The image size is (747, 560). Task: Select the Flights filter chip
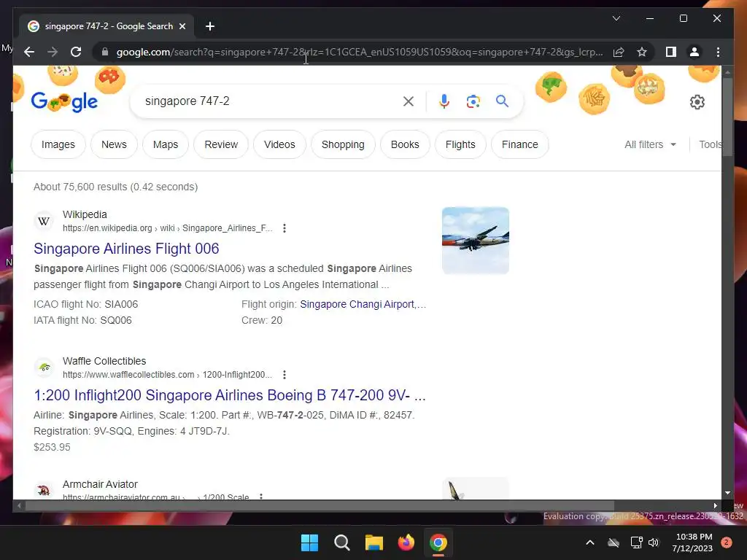pos(460,144)
